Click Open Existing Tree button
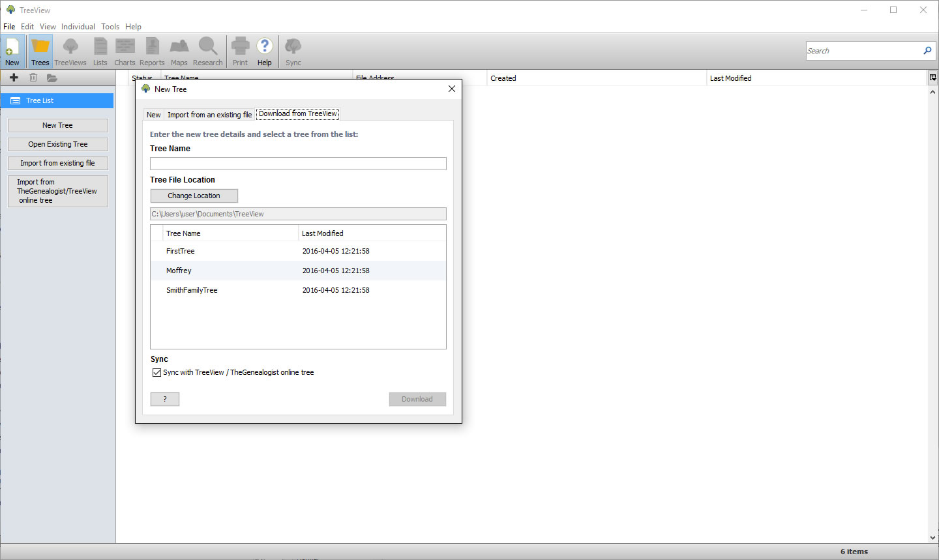Viewport: 939px width, 560px height. click(58, 144)
